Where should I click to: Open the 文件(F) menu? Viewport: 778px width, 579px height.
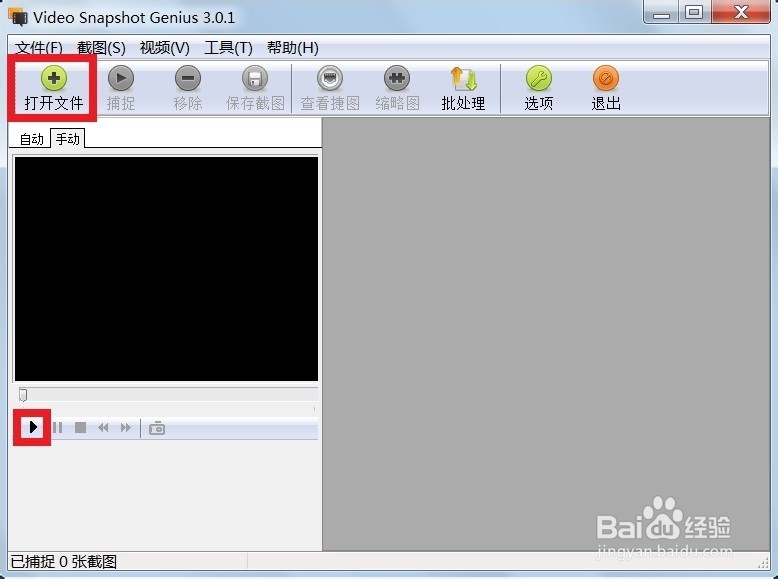39,48
